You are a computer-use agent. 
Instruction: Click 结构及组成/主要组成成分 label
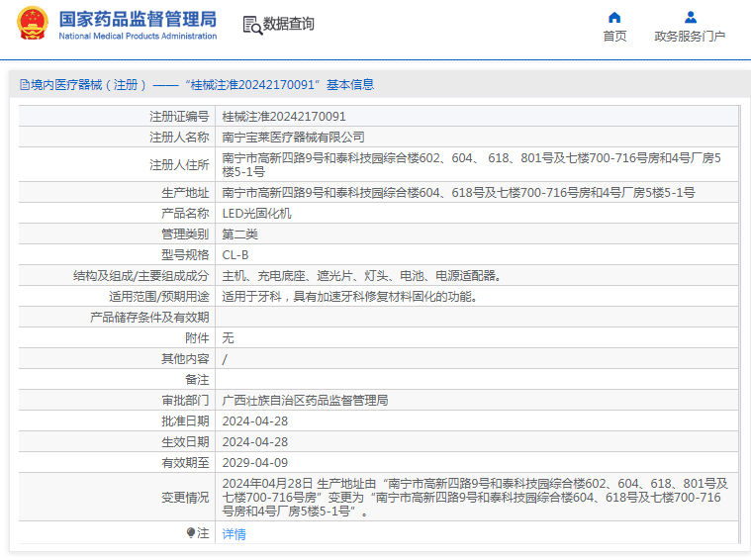click(x=141, y=276)
